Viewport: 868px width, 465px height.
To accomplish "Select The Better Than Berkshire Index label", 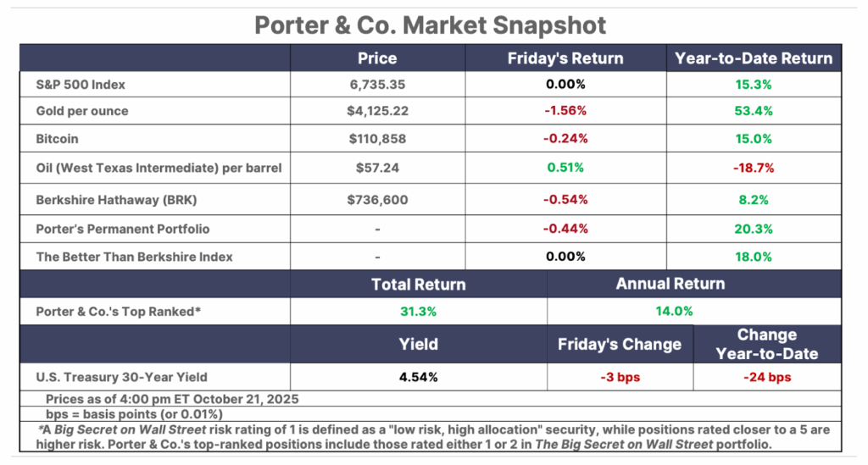I will (134, 257).
